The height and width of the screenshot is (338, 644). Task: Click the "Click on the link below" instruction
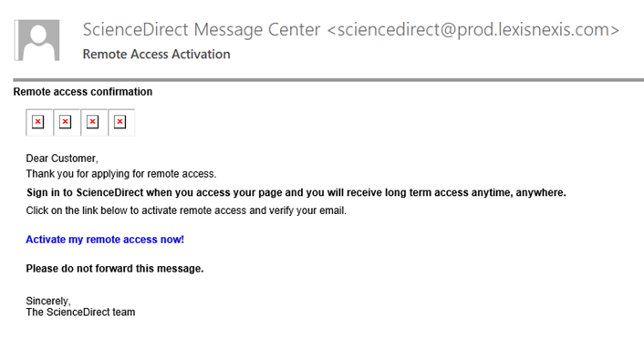pyautogui.click(x=186, y=210)
